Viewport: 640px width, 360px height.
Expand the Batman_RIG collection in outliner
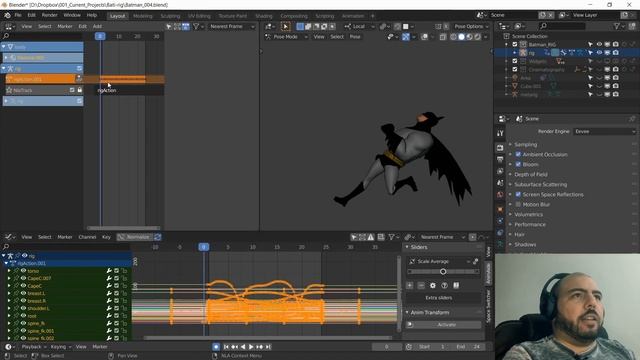point(507,44)
